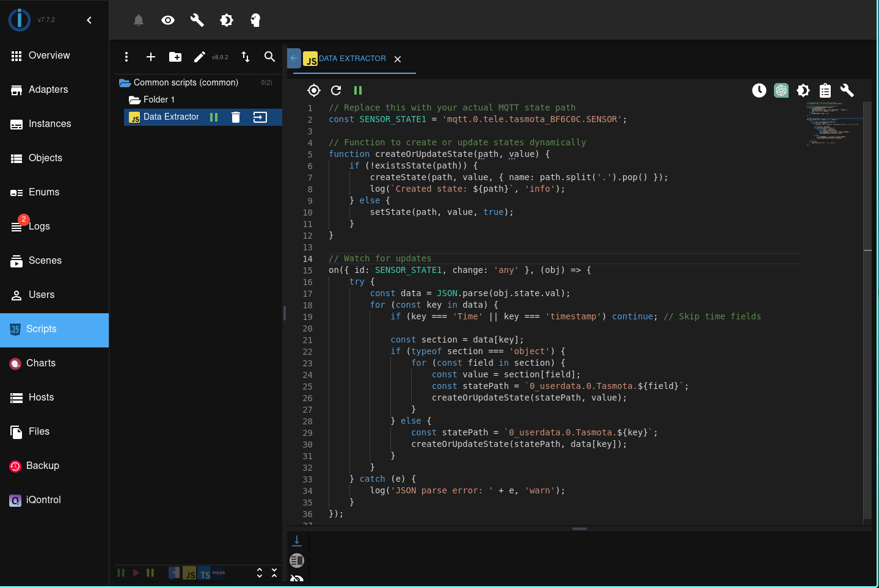
Task: Open the three-dot menu in the scripts toolbar
Action: [x=126, y=57]
